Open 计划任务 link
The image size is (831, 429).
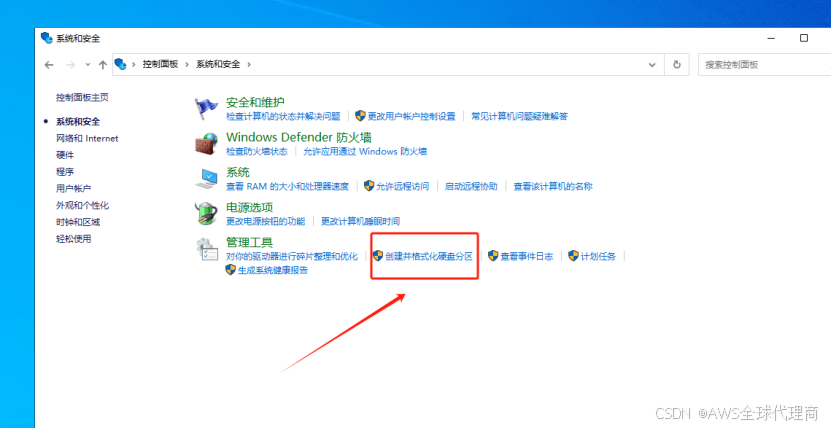click(598, 256)
